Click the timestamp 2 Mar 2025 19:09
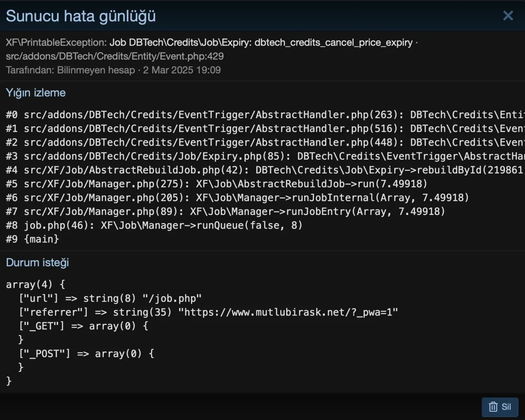This screenshot has height=420, width=525. click(x=182, y=70)
